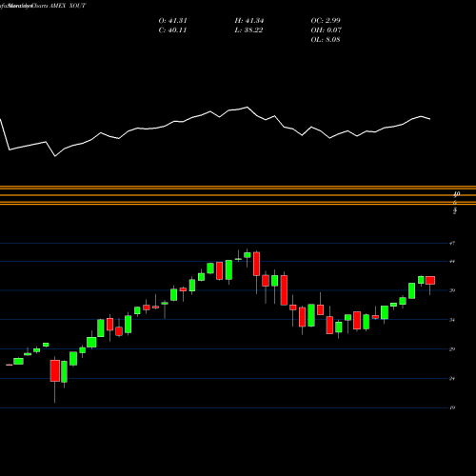Image resolution: width=476 pixels, height=476 pixels.
Task: Select the last red candlestick on the chart
Action: (430, 280)
